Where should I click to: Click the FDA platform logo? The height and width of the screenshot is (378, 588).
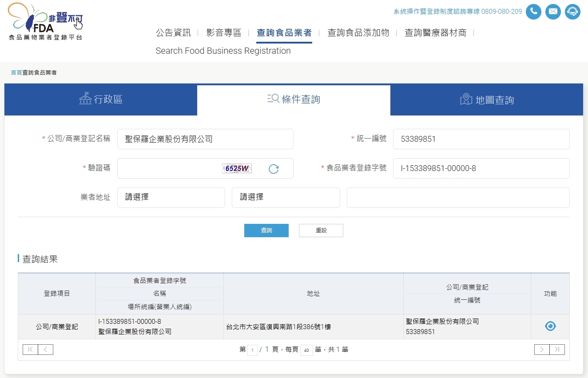coord(45,22)
